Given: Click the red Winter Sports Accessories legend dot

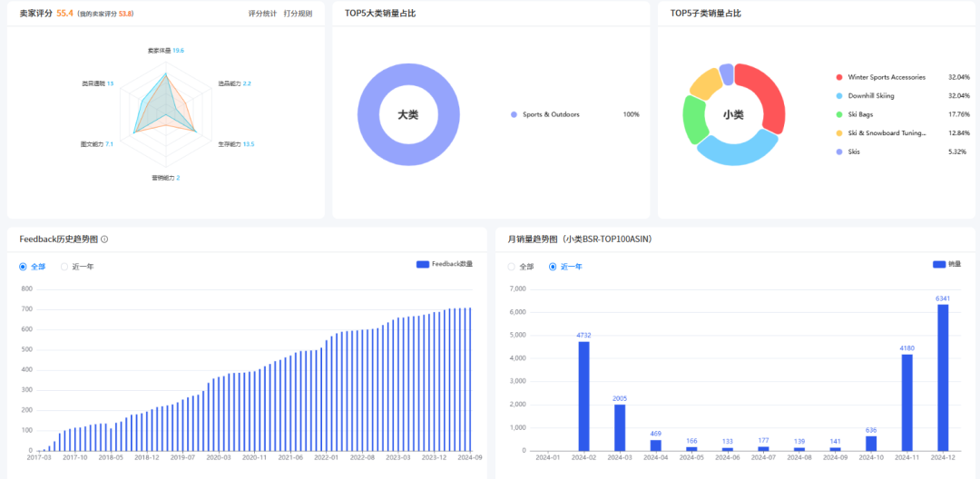Looking at the screenshot, I should (x=839, y=77).
